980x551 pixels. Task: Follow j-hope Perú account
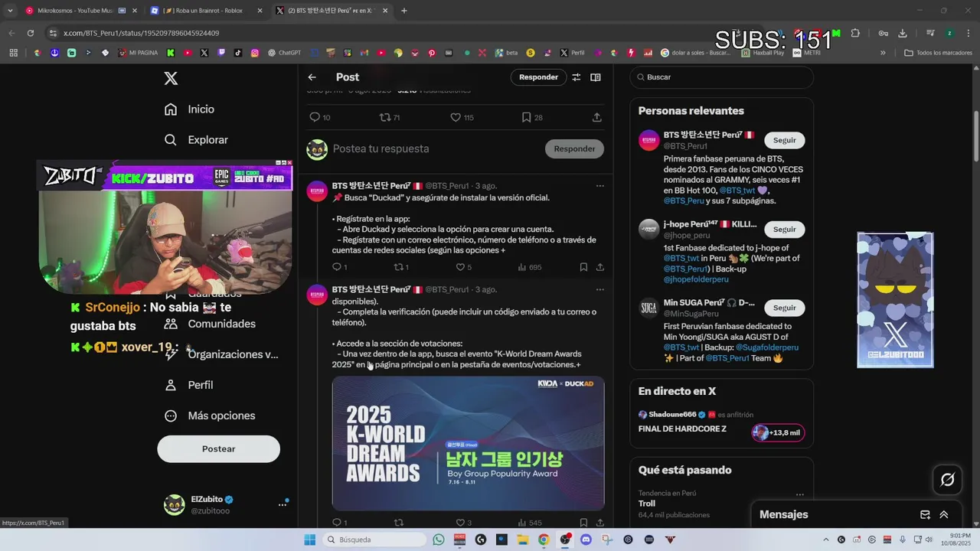[784, 230]
